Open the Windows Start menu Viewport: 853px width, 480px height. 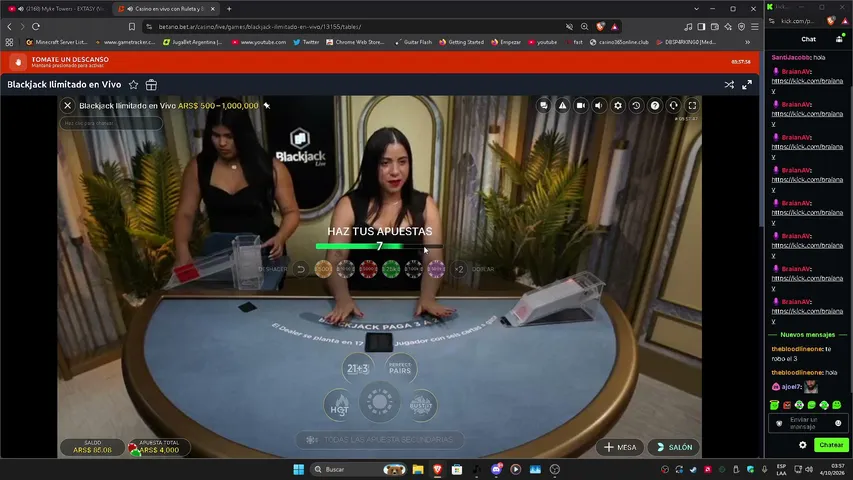click(299, 469)
